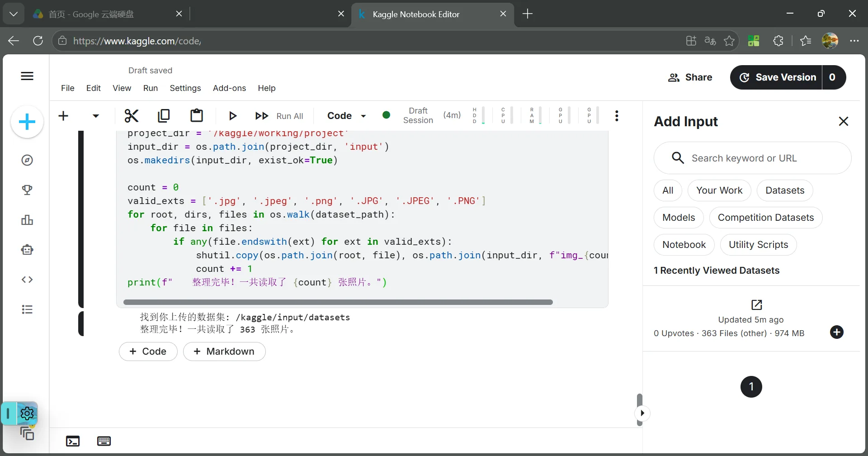Screen dimensions: 868x456
Task: Open the Models robot icon in sidebar
Action: tap(27, 250)
